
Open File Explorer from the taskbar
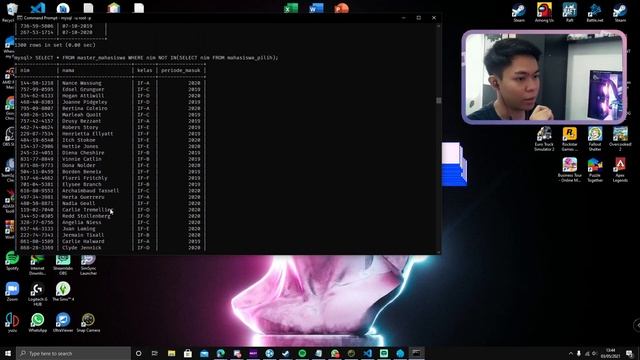(x=171, y=353)
